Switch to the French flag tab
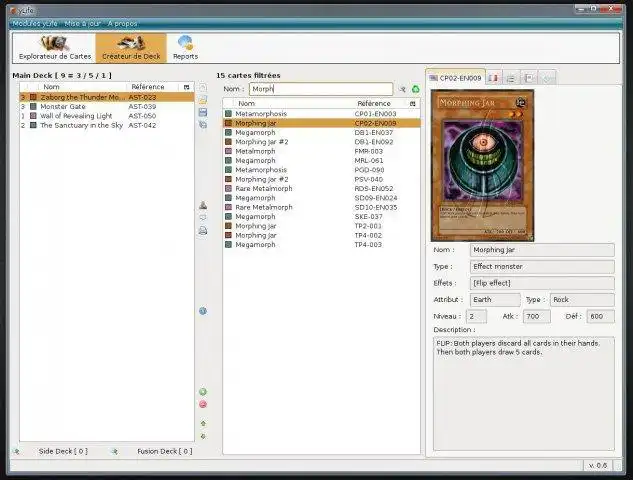This screenshot has height=480, width=633. point(493,78)
